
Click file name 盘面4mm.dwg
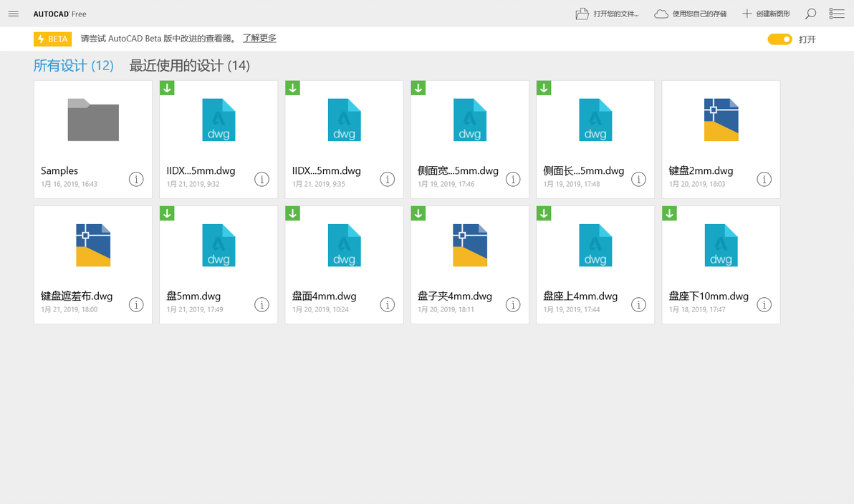coord(324,296)
